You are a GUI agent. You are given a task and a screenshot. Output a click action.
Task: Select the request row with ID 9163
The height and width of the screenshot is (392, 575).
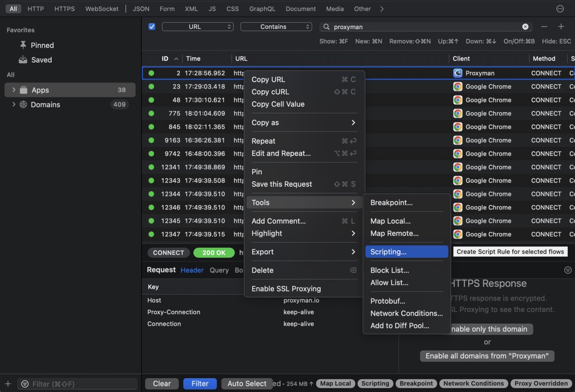point(358,140)
